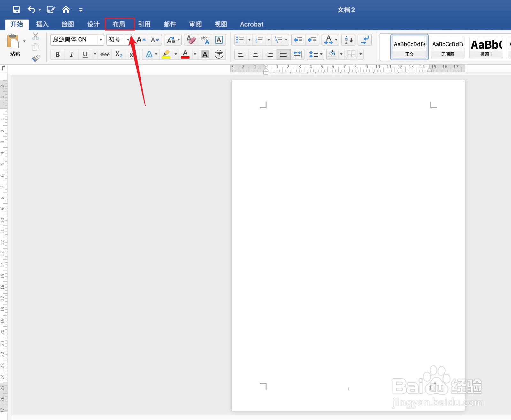Image resolution: width=511 pixels, height=420 pixels.
Task: Toggle strikethrough abc formatting
Action: click(105, 54)
